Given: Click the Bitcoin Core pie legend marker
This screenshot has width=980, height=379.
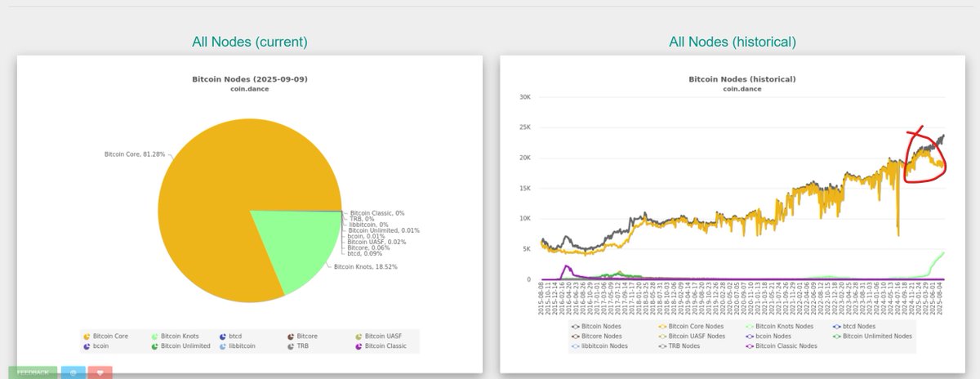Looking at the screenshot, I should pos(86,336).
